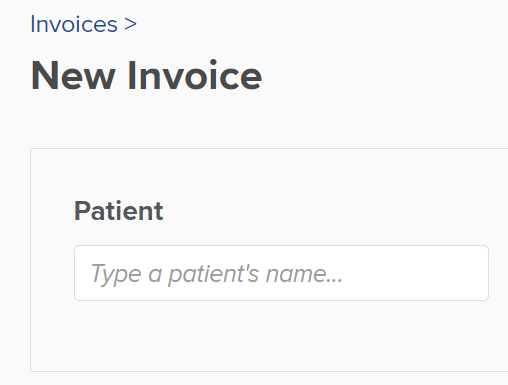Click the greater-than symbol in breadcrumb
The image size is (508, 385).
130,24
